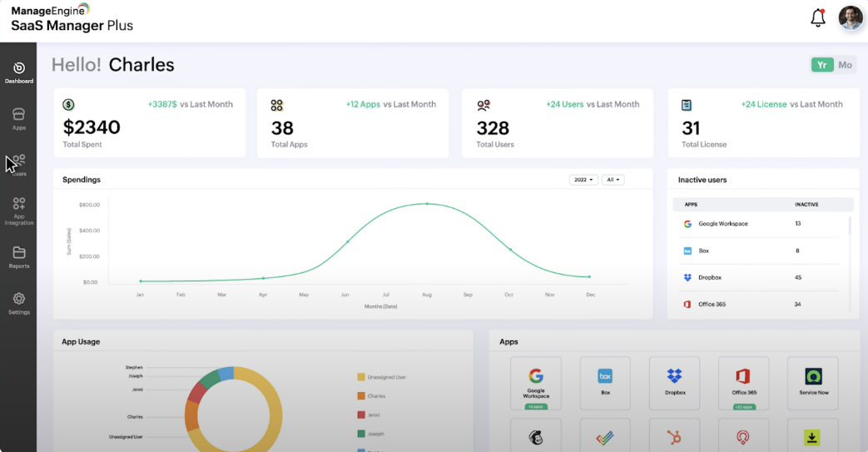
Task: Open the Dashboard sidebar icon
Action: [19, 72]
